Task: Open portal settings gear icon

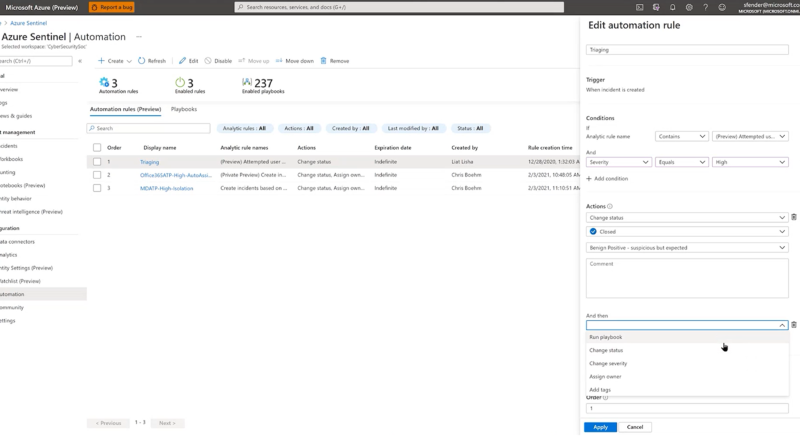Action: (x=689, y=7)
